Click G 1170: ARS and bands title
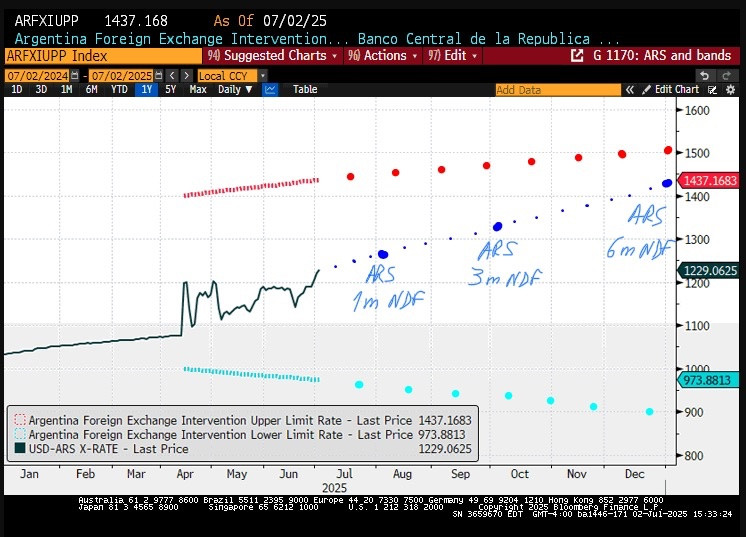The height and width of the screenshot is (537, 746). (x=662, y=56)
